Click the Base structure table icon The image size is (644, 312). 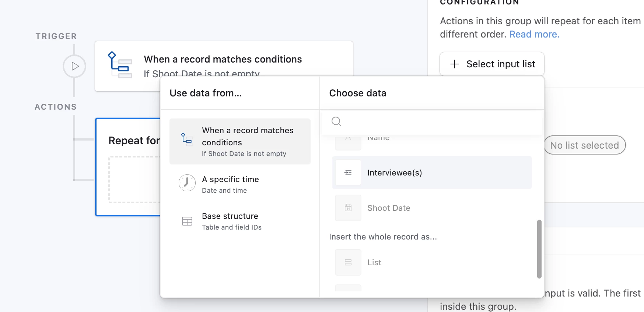tap(187, 221)
